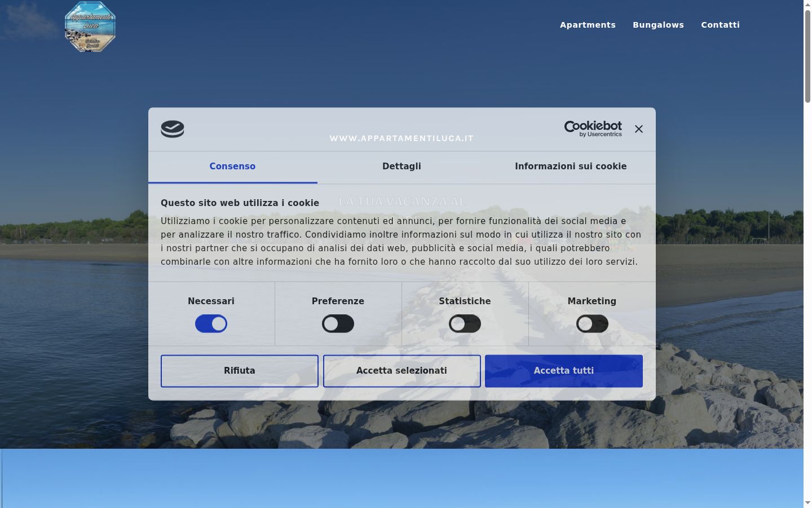Turn on the Statistiche cookie switch
This screenshot has height=508, width=812.
(465, 323)
